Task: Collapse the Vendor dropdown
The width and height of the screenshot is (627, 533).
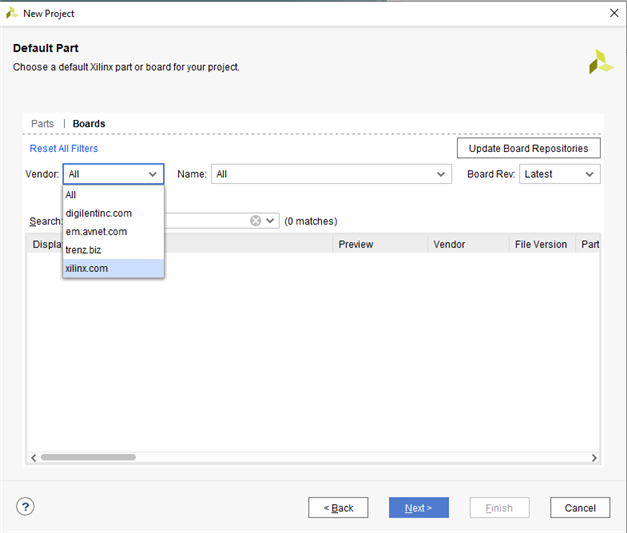Action: click(x=153, y=174)
